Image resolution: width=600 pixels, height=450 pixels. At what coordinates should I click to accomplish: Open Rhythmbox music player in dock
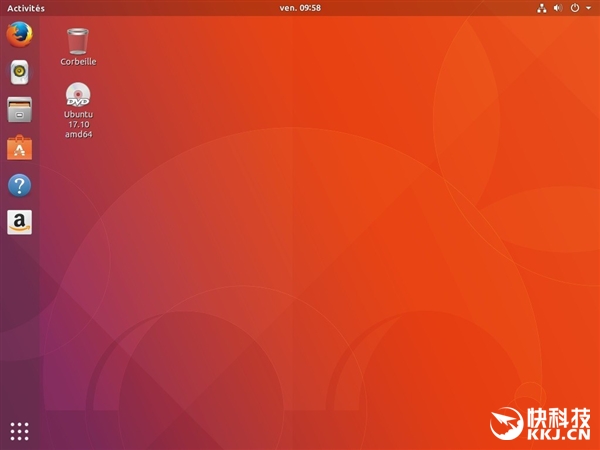pos(20,72)
